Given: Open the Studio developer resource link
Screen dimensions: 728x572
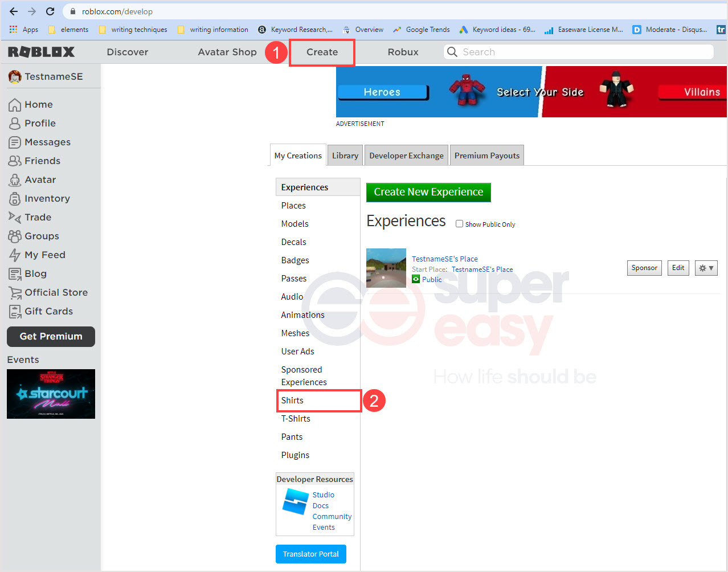Looking at the screenshot, I should coord(323,495).
